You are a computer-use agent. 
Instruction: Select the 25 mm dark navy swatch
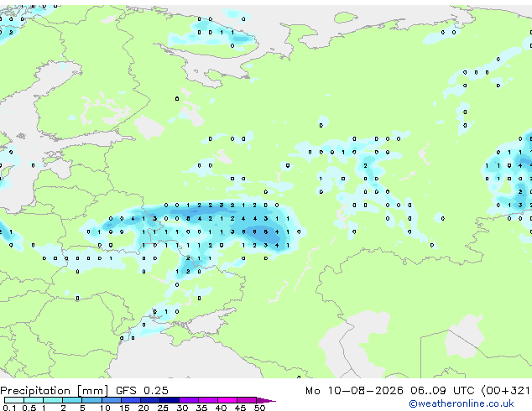pyautogui.click(x=169, y=400)
